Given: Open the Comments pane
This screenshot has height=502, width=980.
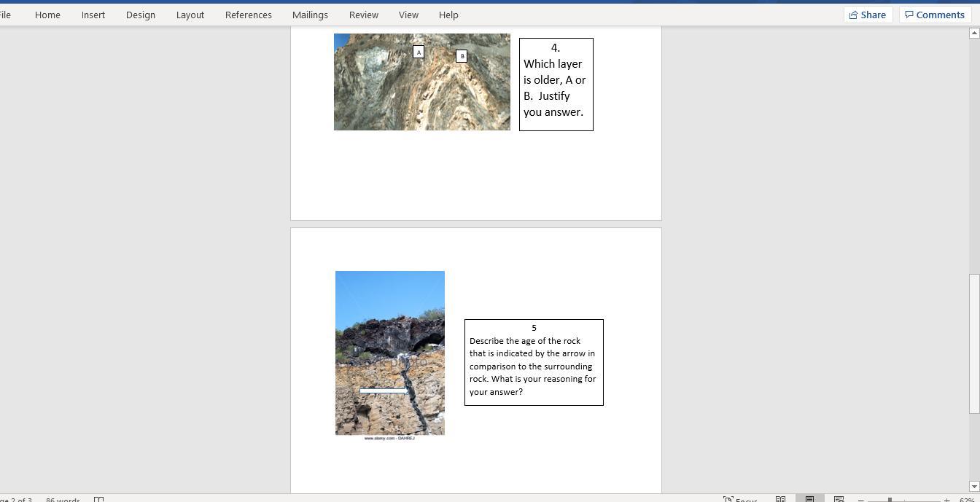Looking at the screenshot, I should [935, 15].
